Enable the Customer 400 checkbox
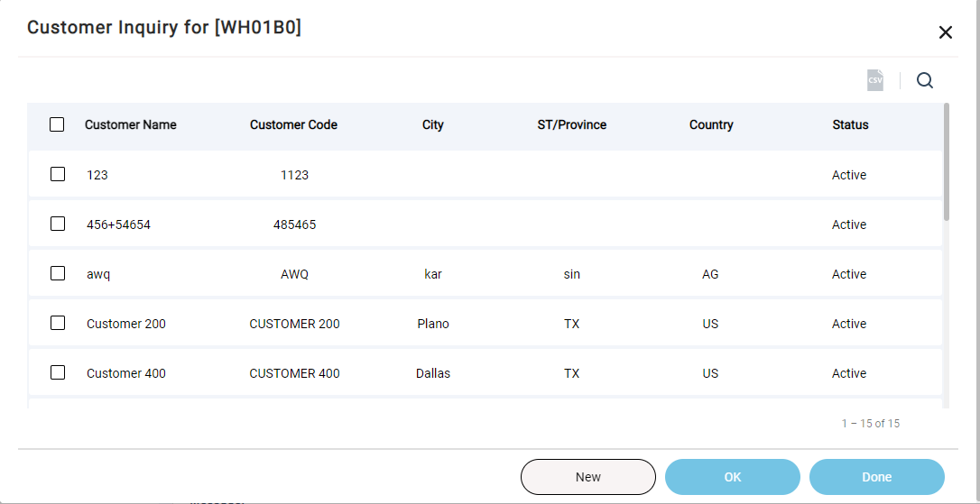Screen dimensions: 980x504 click(x=58, y=373)
